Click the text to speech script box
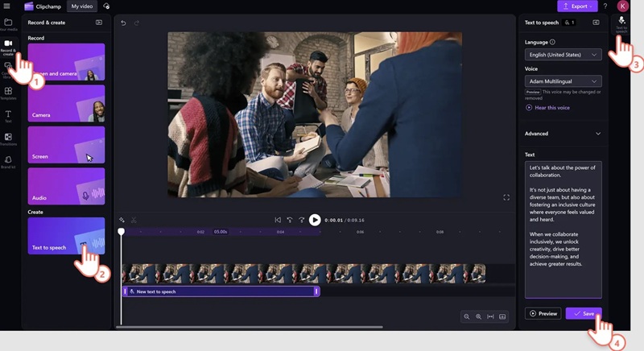 click(563, 229)
